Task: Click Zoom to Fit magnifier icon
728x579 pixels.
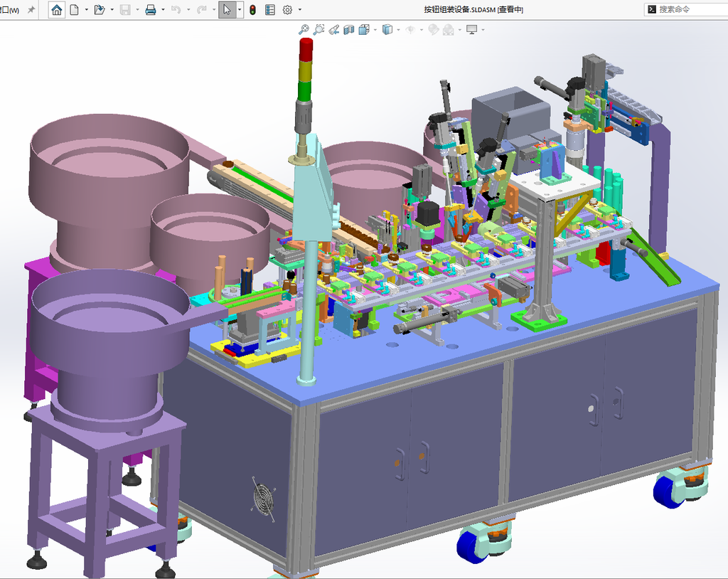Action: [x=304, y=30]
